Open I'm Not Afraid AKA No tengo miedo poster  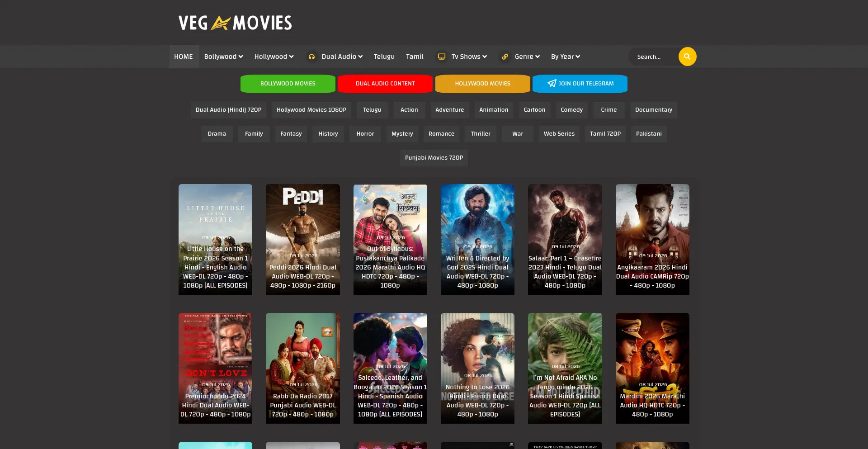pyautogui.click(x=565, y=368)
